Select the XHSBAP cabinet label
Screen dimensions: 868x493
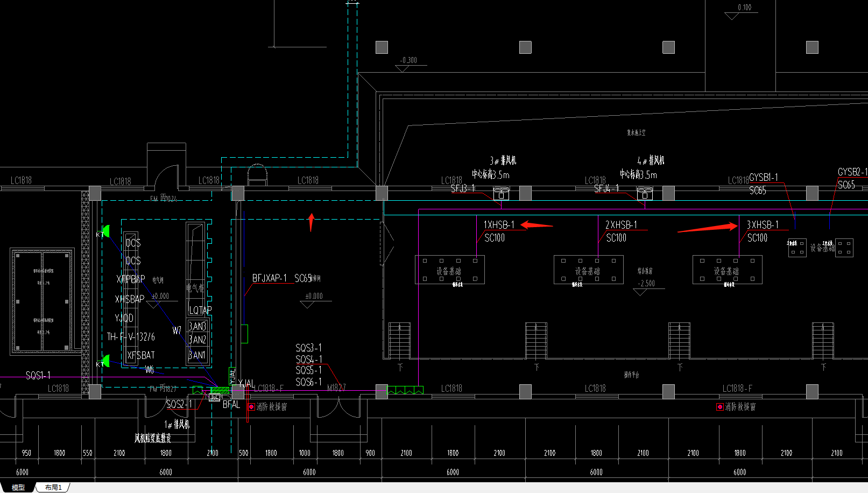(130, 299)
